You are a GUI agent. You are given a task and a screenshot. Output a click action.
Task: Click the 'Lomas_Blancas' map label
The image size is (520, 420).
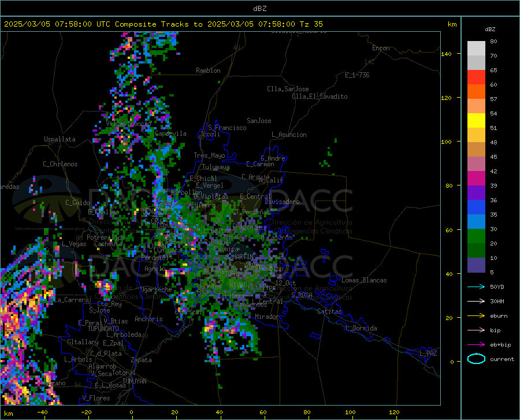(x=364, y=280)
